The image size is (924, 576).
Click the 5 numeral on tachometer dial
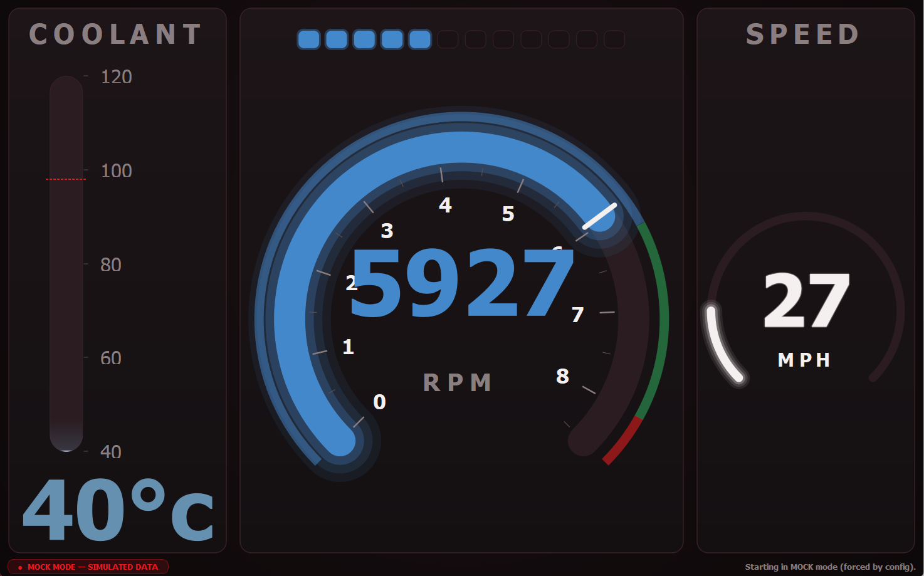(508, 214)
